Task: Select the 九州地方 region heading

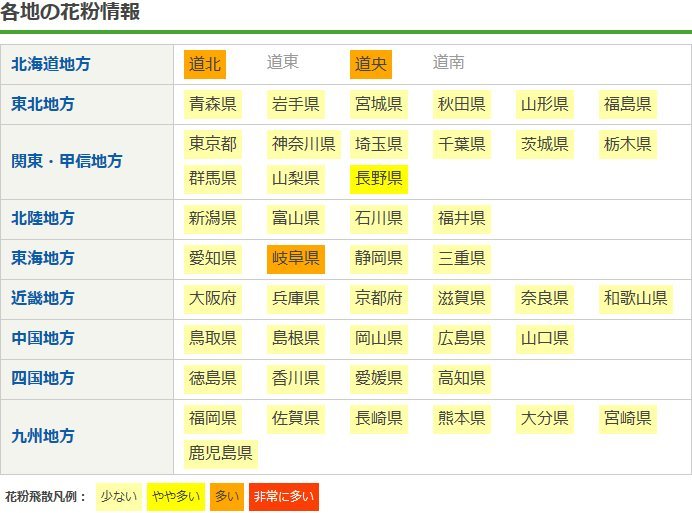Action: pyautogui.click(x=43, y=436)
